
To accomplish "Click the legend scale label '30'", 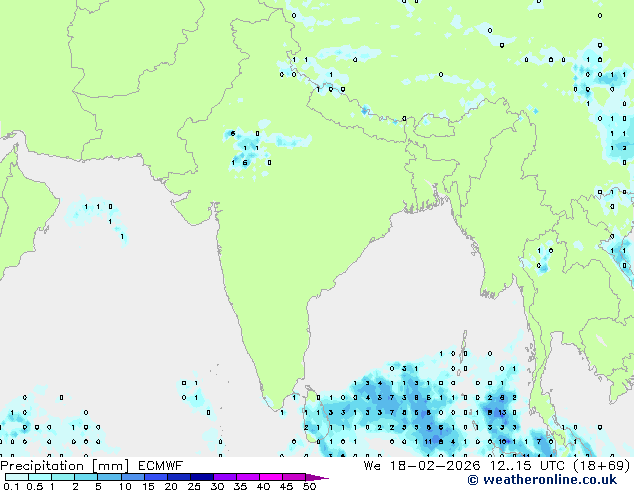I will tap(217, 486).
